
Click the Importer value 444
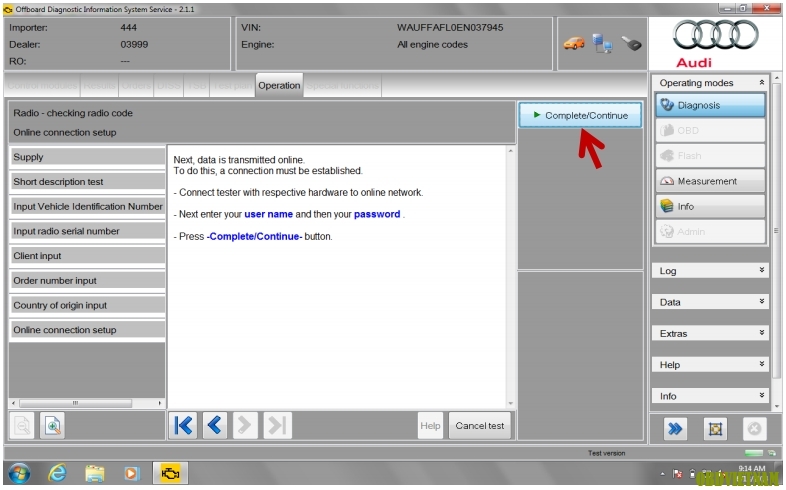click(128, 28)
